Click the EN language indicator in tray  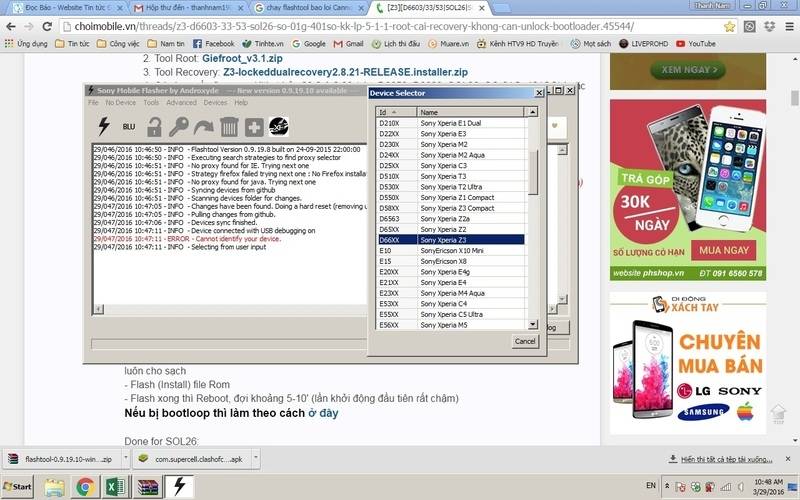click(x=651, y=485)
